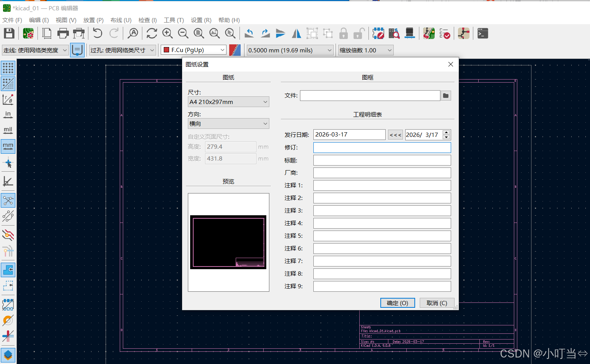The width and height of the screenshot is (590, 364).
Task: Open Board Setup icon
Action: pos(28,34)
